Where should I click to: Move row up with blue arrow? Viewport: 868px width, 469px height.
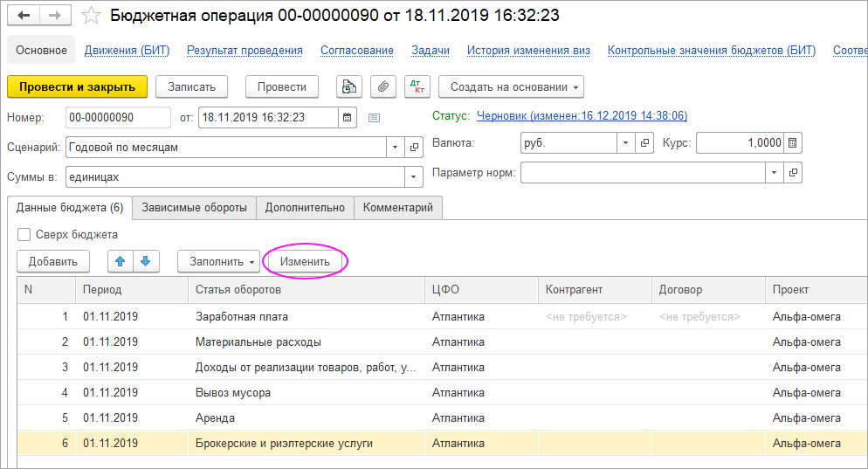point(120,261)
